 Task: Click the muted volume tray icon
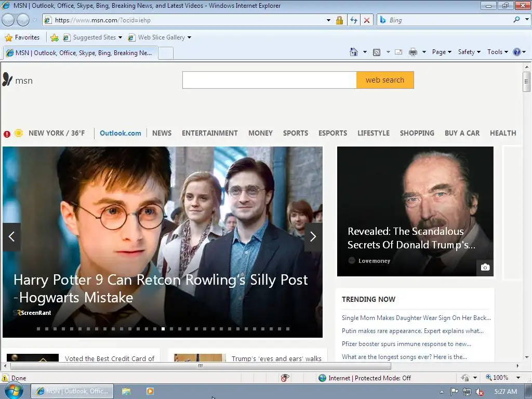click(480, 392)
